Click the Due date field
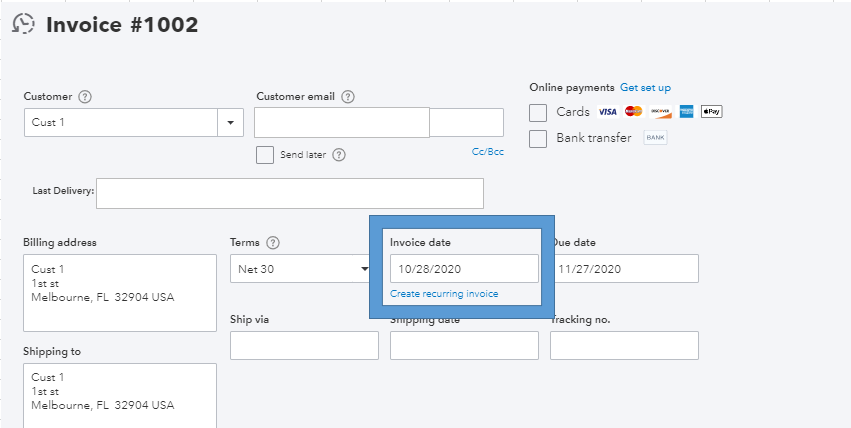This screenshot has width=851, height=428. click(x=624, y=269)
